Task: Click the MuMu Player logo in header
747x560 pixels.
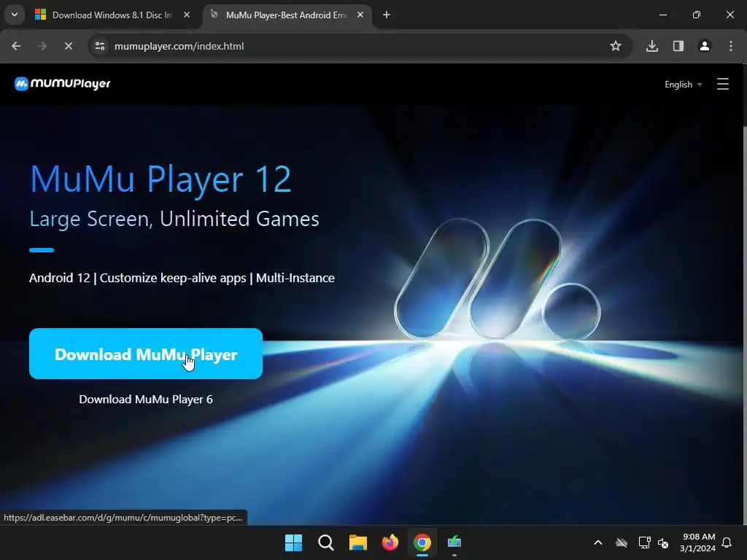Action: tap(63, 84)
